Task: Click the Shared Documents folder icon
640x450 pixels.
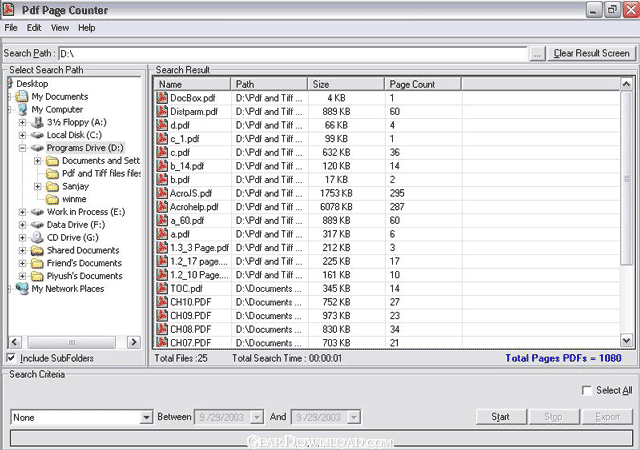Action: (x=37, y=250)
